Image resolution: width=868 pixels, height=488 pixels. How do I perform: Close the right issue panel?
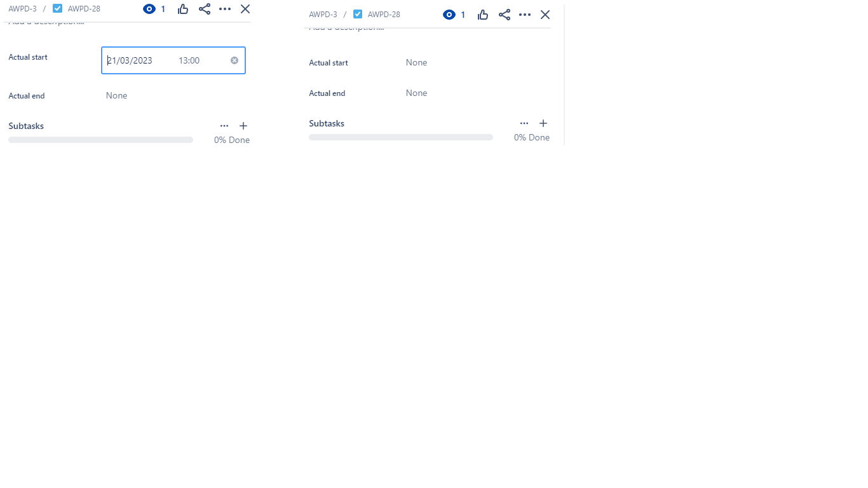coord(545,15)
